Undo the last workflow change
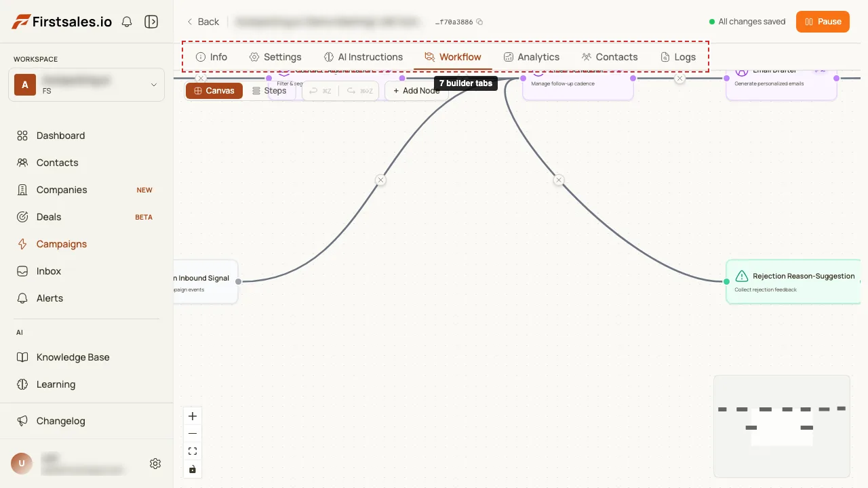The width and height of the screenshot is (868, 488). (x=320, y=91)
